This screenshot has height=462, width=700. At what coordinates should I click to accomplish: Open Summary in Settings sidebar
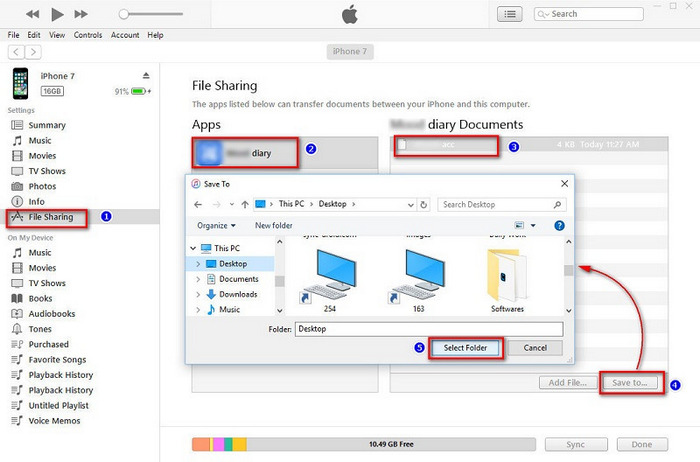(x=46, y=125)
